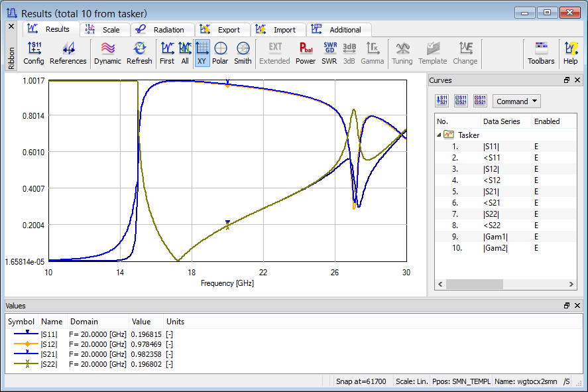
Task: Refresh the results plot
Action: point(139,53)
